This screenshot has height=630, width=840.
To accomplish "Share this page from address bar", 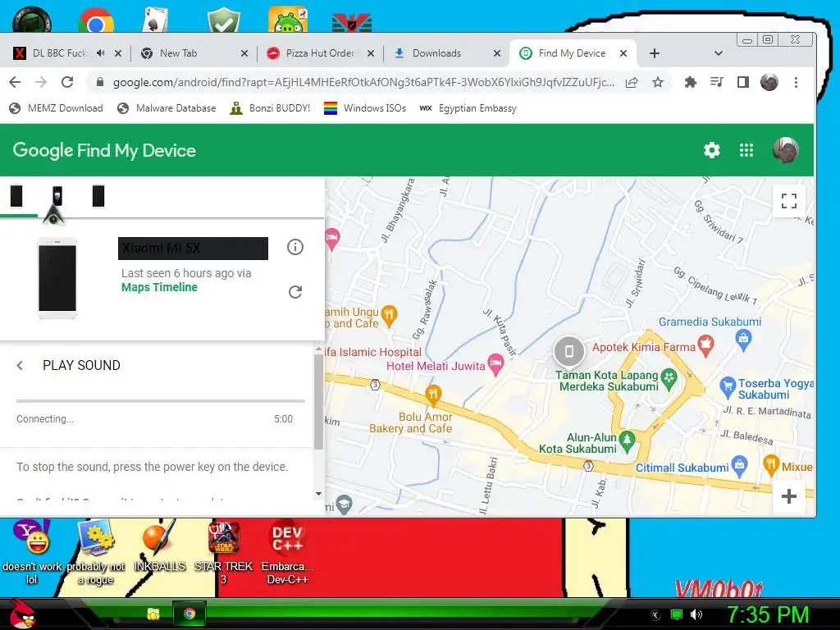I will (x=632, y=82).
